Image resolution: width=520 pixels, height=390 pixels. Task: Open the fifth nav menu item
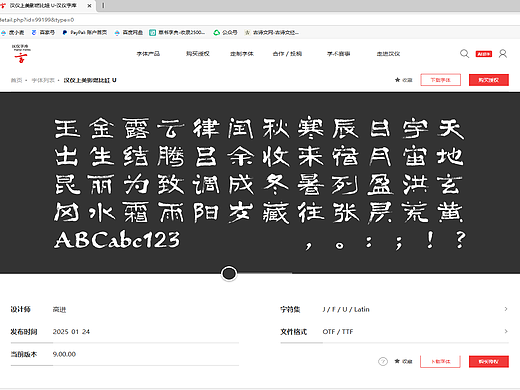coord(338,54)
